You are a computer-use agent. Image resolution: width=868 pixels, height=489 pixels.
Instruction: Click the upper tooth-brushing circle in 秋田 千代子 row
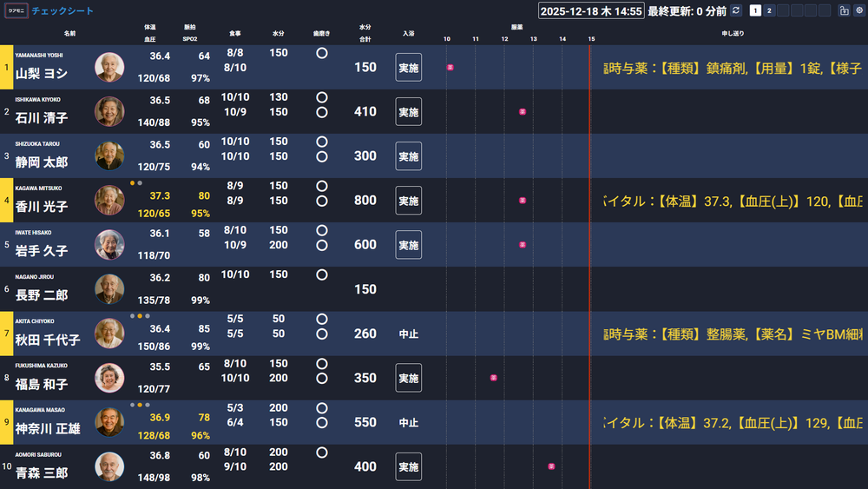(x=322, y=319)
